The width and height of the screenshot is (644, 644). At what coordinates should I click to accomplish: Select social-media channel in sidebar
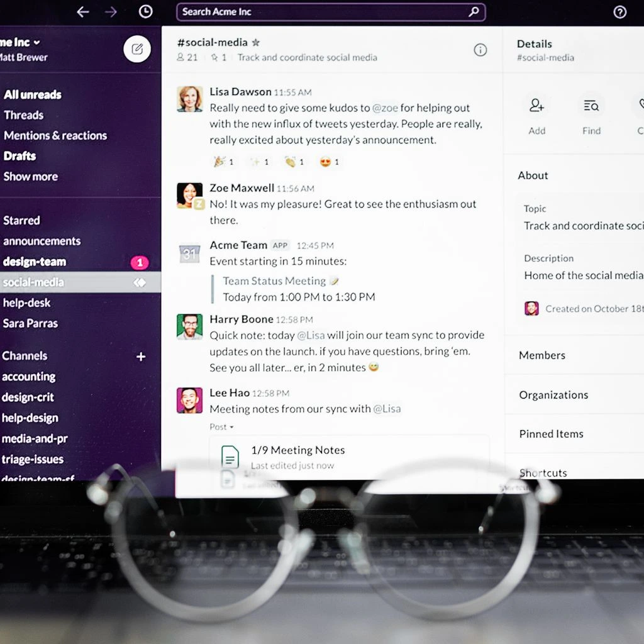pyautogui.click(x=80, y=282)
